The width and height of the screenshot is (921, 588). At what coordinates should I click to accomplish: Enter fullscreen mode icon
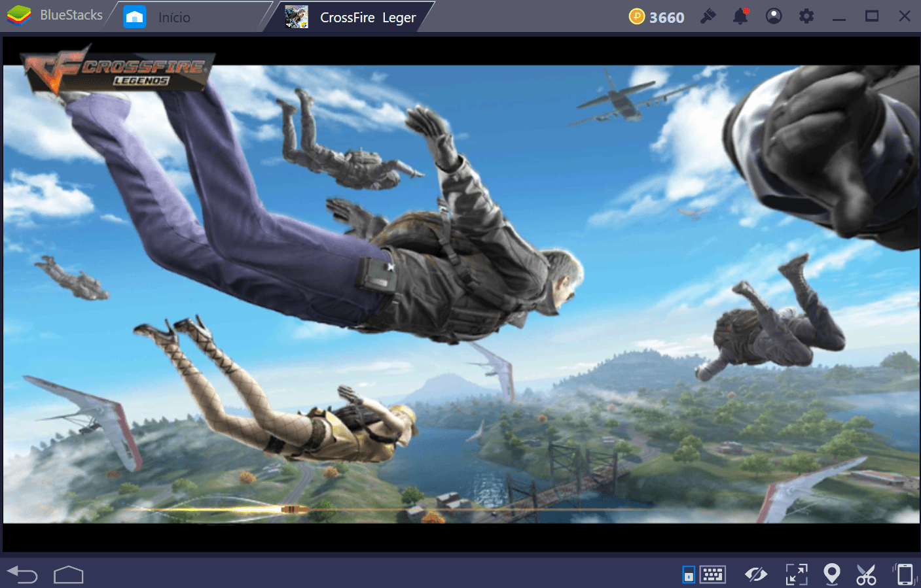797,574
